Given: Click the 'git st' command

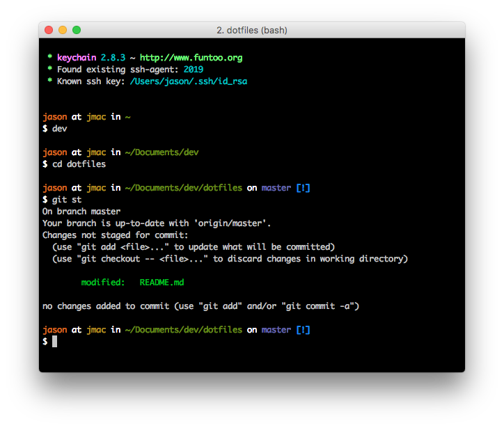Looking at the screenshot, I should coord(67,200).
